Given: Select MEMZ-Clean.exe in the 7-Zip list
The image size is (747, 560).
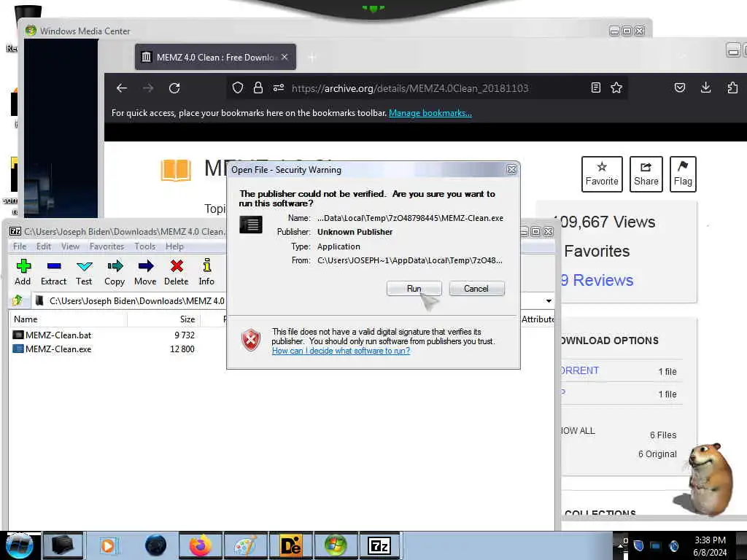Looking at the screenshot, I should pos(52,349).
